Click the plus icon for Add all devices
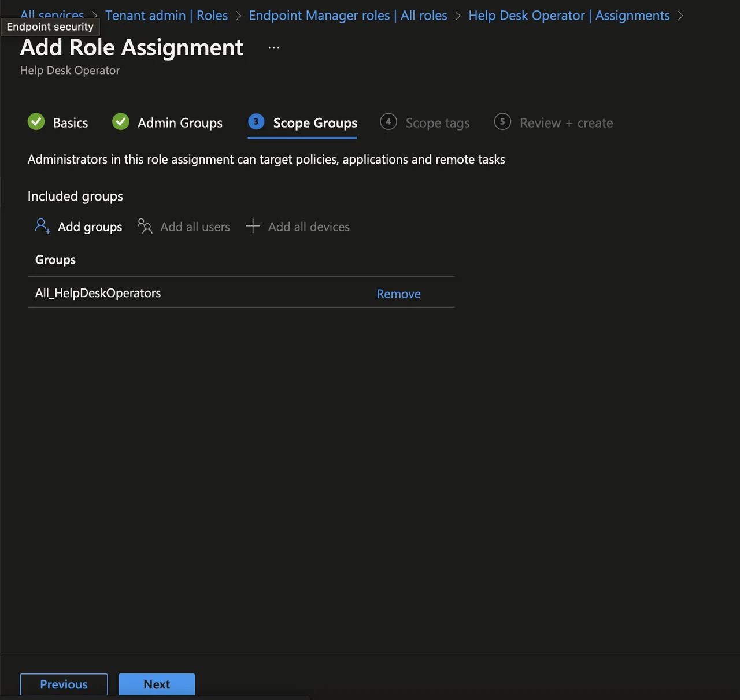The width and height of the screenshot is (740, 700). tap(253, 226)
